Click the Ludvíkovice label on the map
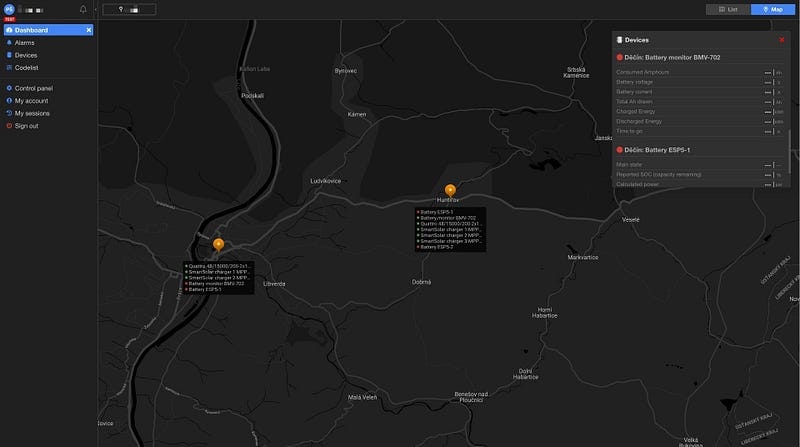Image resolution: width=800 pixels, height=447 pixels. point(326,181)
